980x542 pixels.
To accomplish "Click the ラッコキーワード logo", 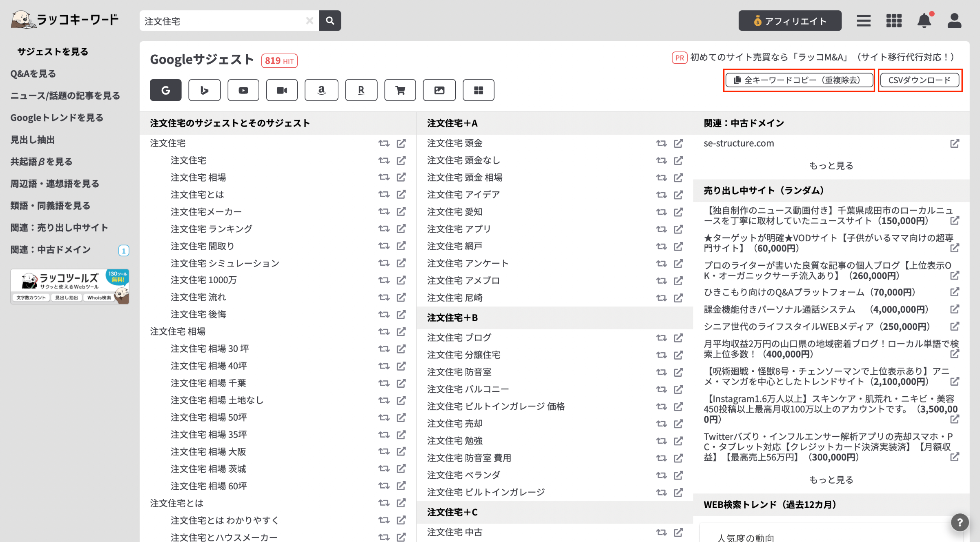I will [x=65, y=20].
